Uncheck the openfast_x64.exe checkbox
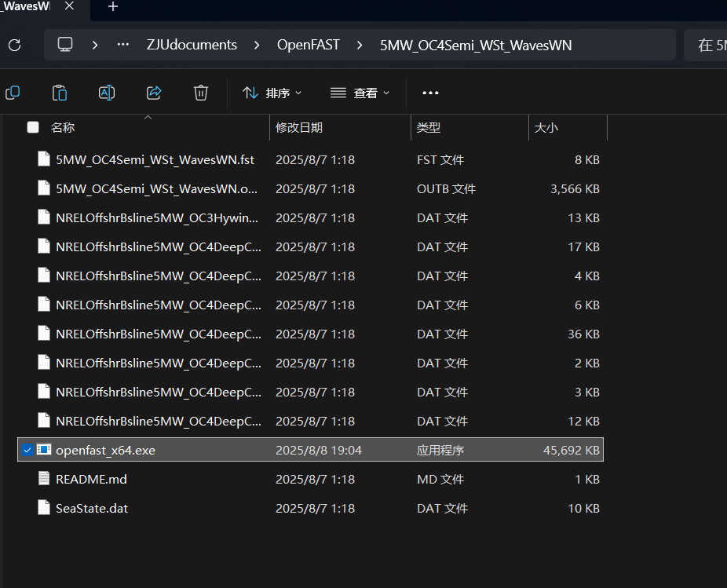Screen dimensions: 727x588 pyautogui.click(x=27, y=449)
